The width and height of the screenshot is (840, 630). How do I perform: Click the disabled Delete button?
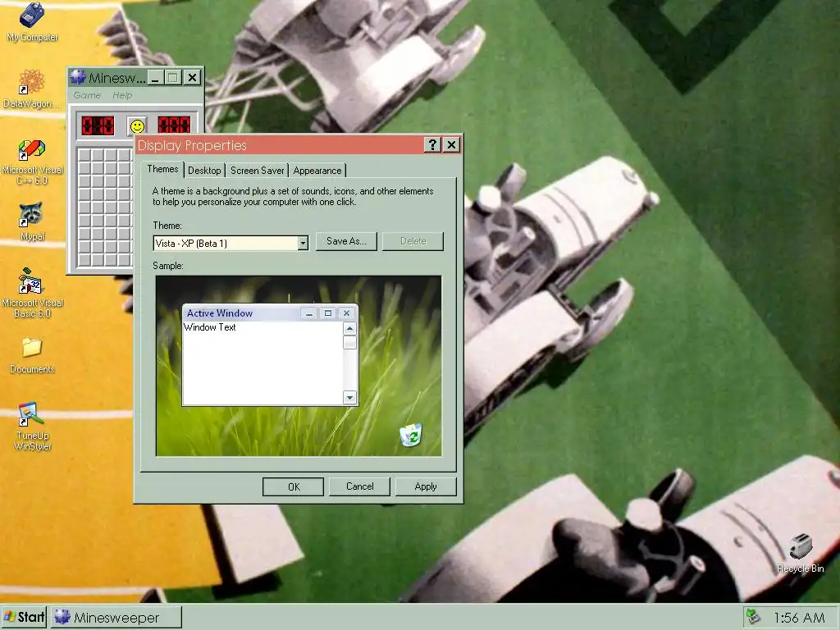(413, 241)
